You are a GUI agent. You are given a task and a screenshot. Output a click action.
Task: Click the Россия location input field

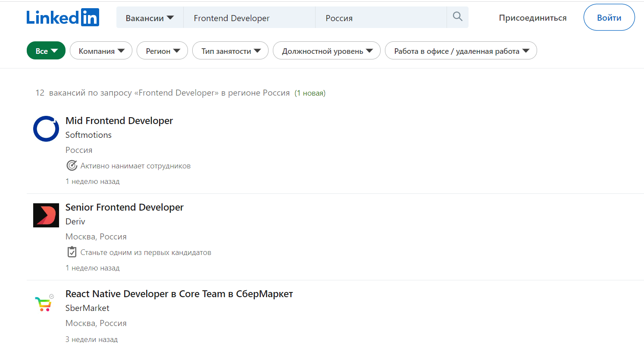381,18
